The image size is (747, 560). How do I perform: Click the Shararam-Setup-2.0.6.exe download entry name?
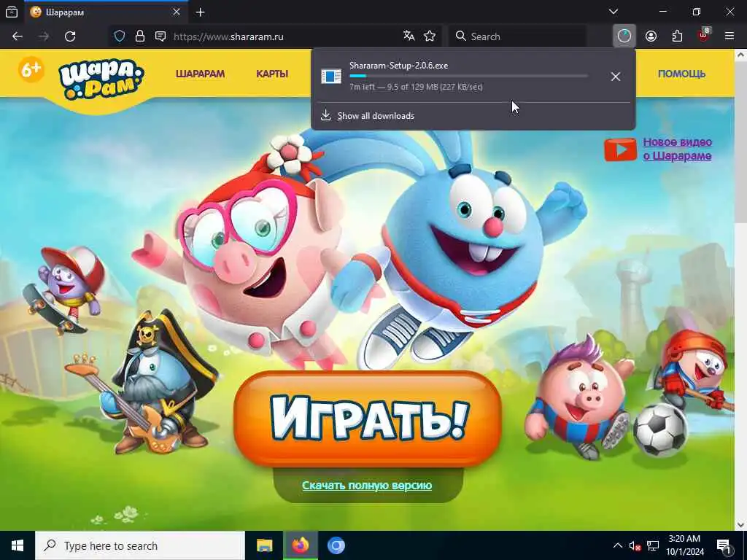tap(399, 66)
